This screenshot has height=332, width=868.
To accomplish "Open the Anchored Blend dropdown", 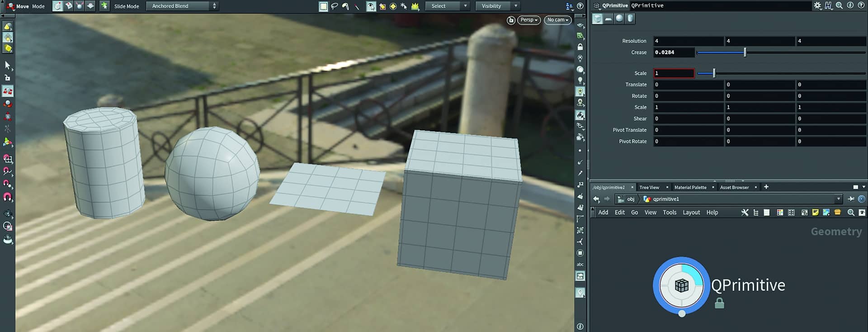I will tap(183, 6).
